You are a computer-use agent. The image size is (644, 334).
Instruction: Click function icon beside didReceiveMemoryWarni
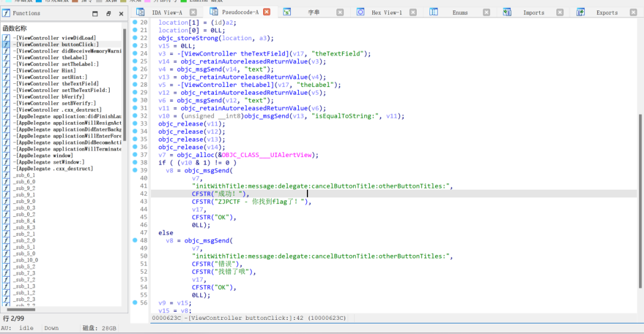(x=6, y=51)
